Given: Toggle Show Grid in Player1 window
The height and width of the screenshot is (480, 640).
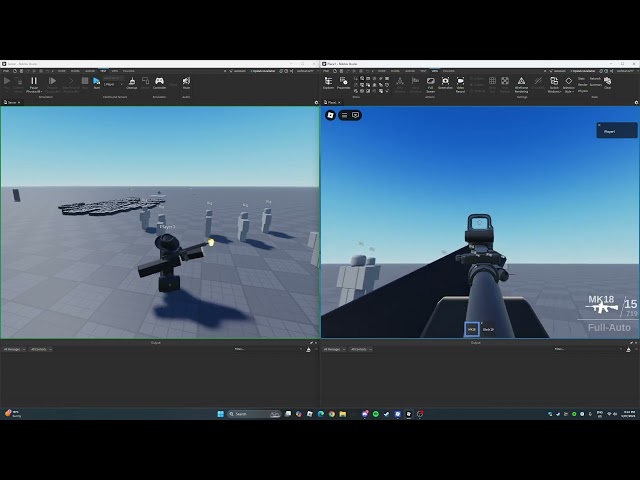Looking at the screenshot, I should pos(492,84).
